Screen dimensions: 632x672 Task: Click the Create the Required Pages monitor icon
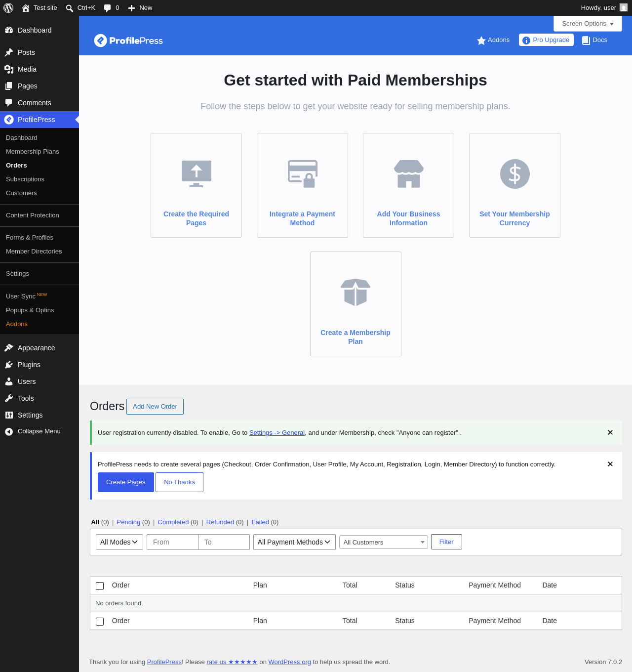coord(197,174)
